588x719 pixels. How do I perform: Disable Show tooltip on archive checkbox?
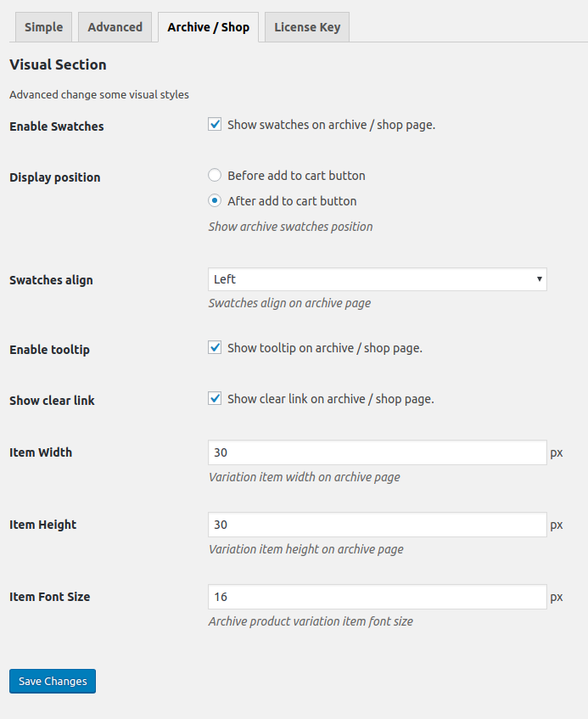click(x=215, y=347)
